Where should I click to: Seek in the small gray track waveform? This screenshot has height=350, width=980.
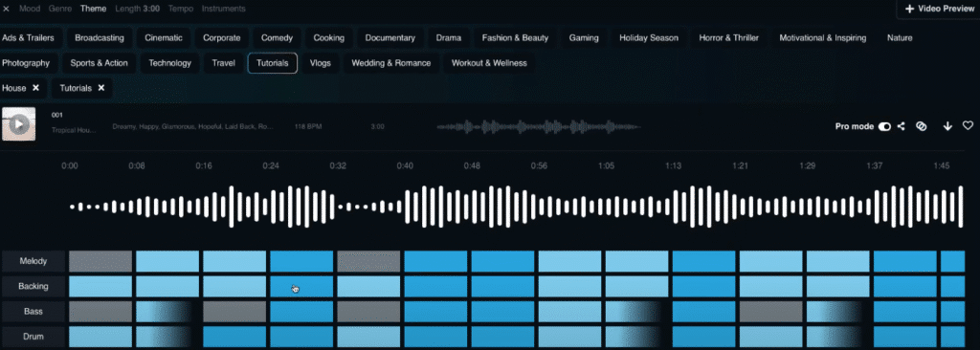click(538, 126)
